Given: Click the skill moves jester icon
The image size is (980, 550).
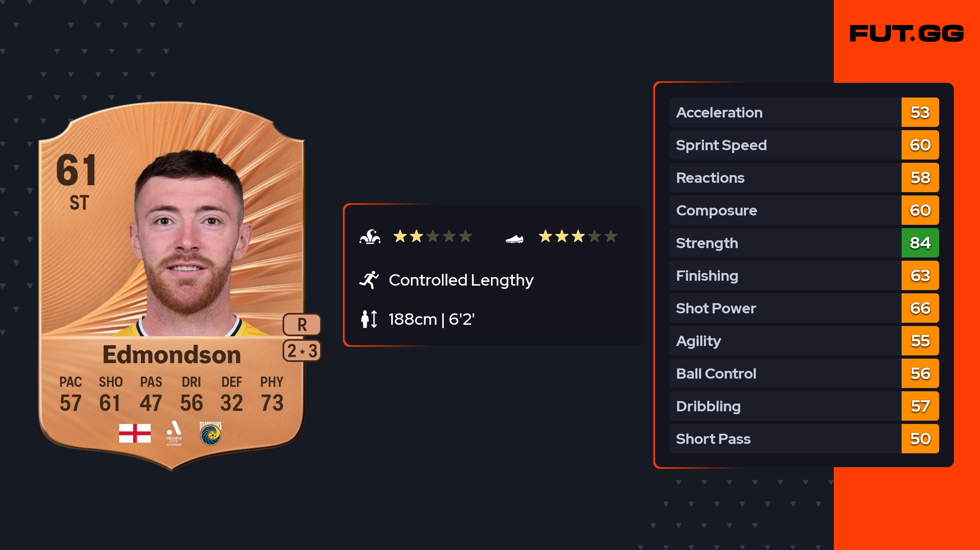Looking at the screenshot, I should coord(370,237).
